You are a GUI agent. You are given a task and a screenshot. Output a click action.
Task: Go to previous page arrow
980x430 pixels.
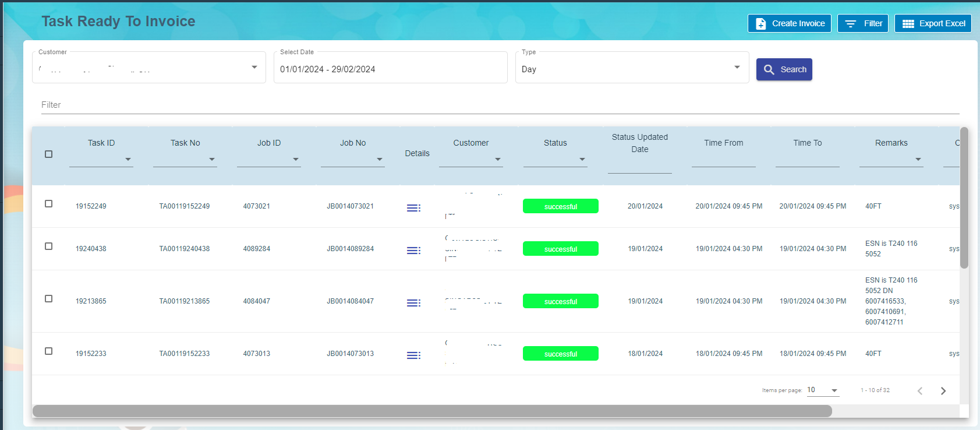(x=920, y=391)
